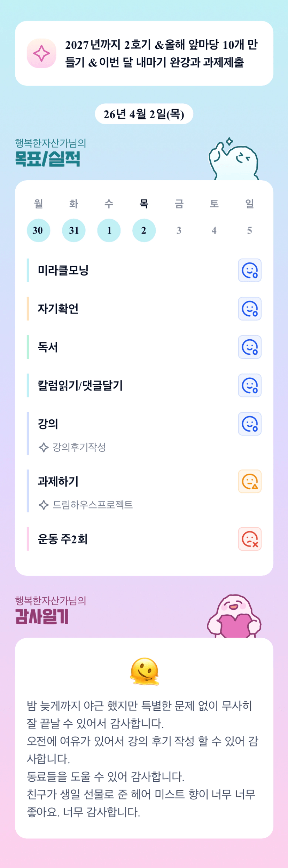This screenshot has height=868, width=288.
Task: Click the melting face emoji
Action: 144,671
